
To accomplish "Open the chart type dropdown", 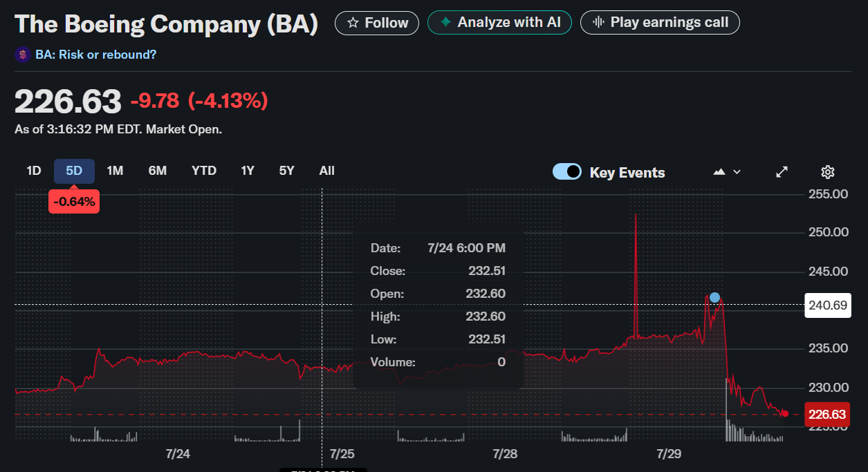I will pos(727,172).
